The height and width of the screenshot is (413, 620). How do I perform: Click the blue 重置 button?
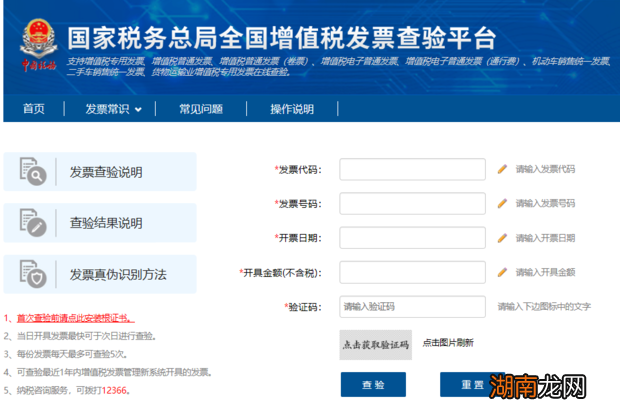(x=472, y=385)
